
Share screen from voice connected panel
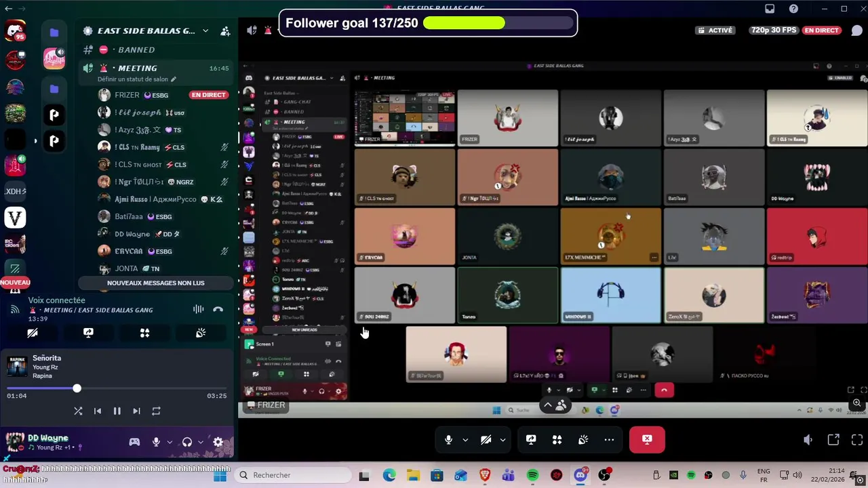click(88, 333)
